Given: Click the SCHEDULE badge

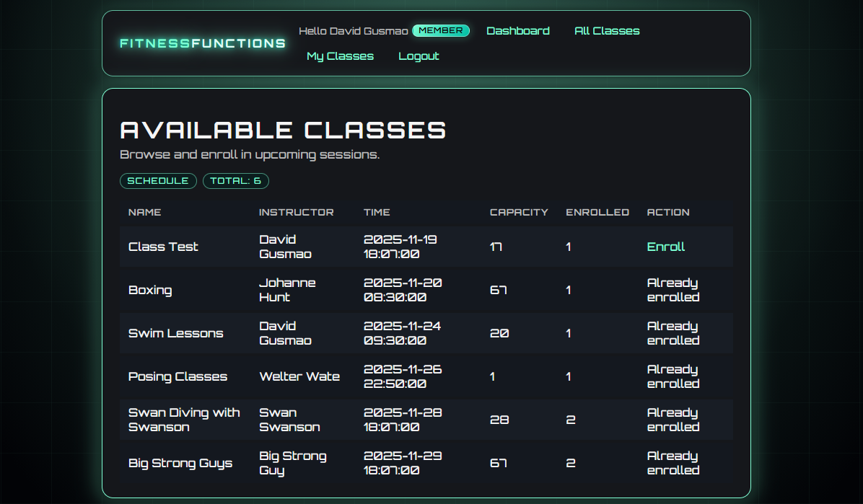Looking at the screenshot, I should [x=158, y=181].
